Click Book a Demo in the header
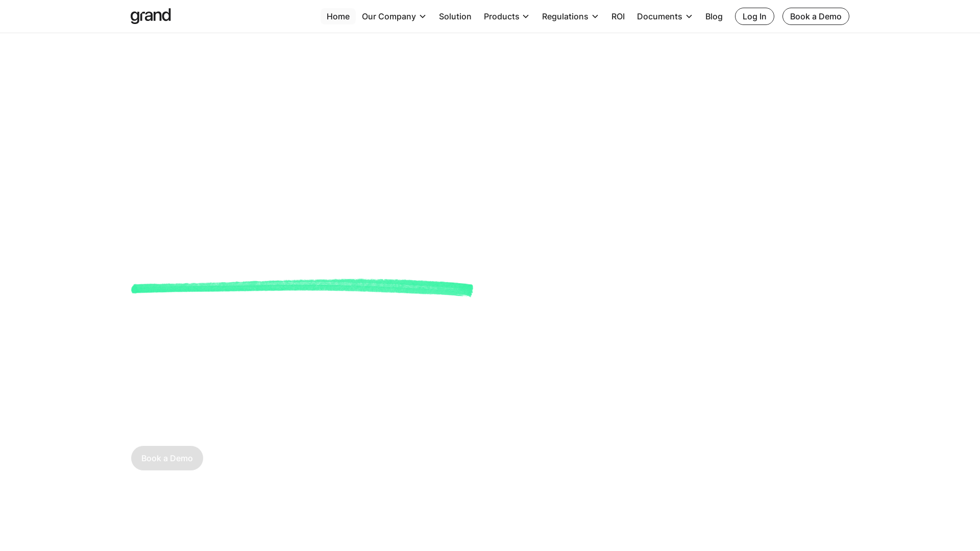Screen dimensions: 980x551 click(x=816, y=16)
